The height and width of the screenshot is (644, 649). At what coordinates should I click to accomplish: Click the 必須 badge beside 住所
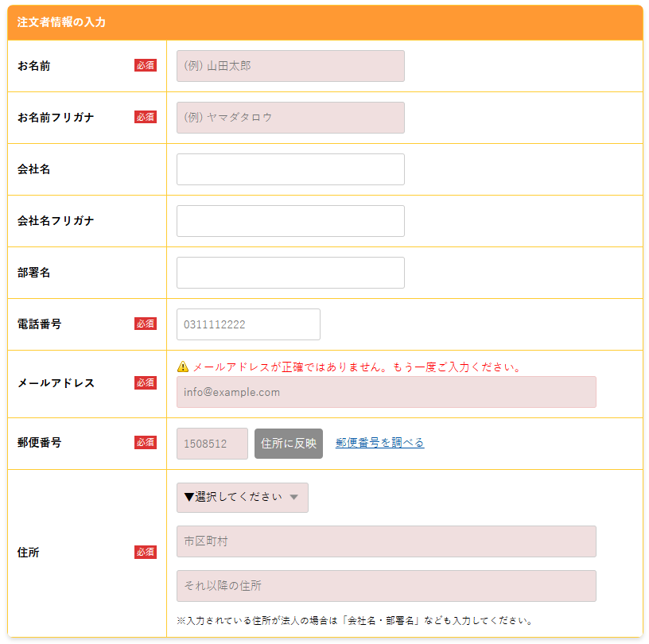tap(146, 553)
